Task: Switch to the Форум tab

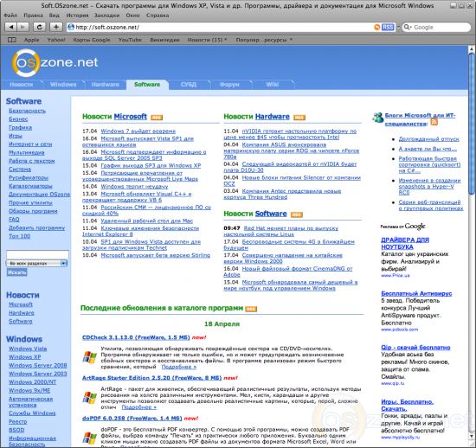Action: point(229,84)
